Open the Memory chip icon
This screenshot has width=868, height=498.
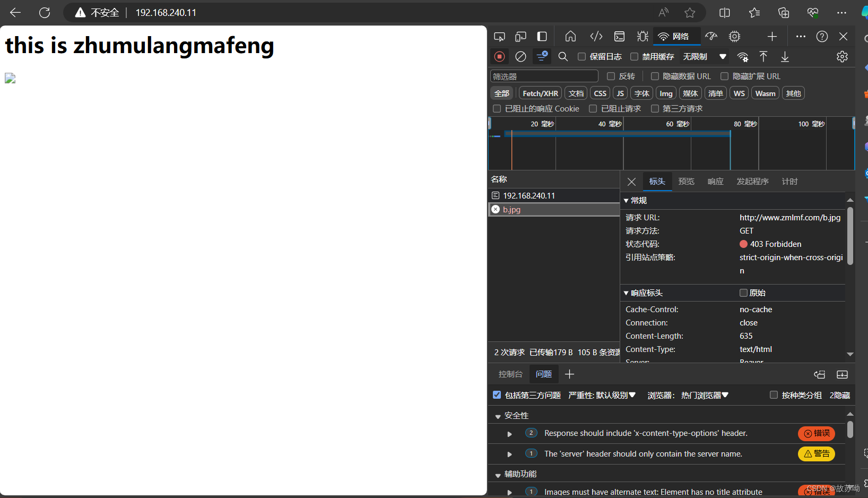pyautogui.click(x=735, y=36)
